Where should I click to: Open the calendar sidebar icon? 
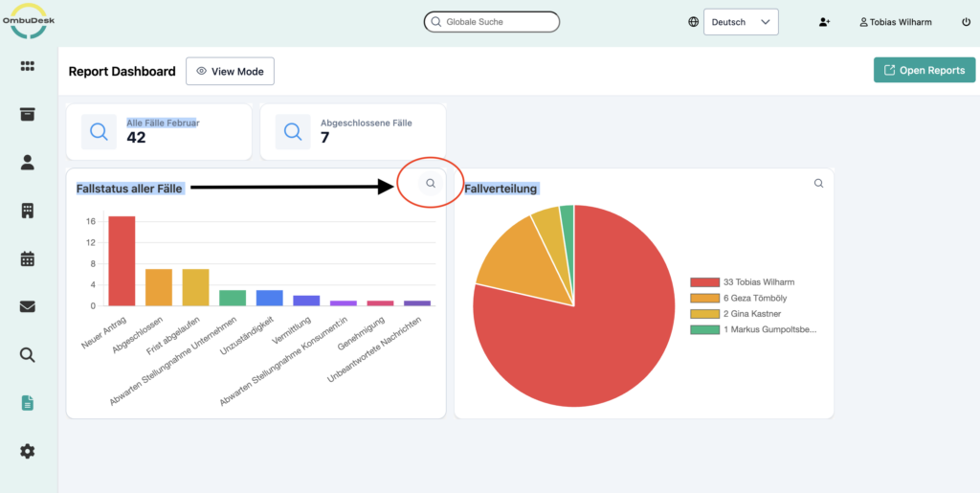(x=28, y=258)
